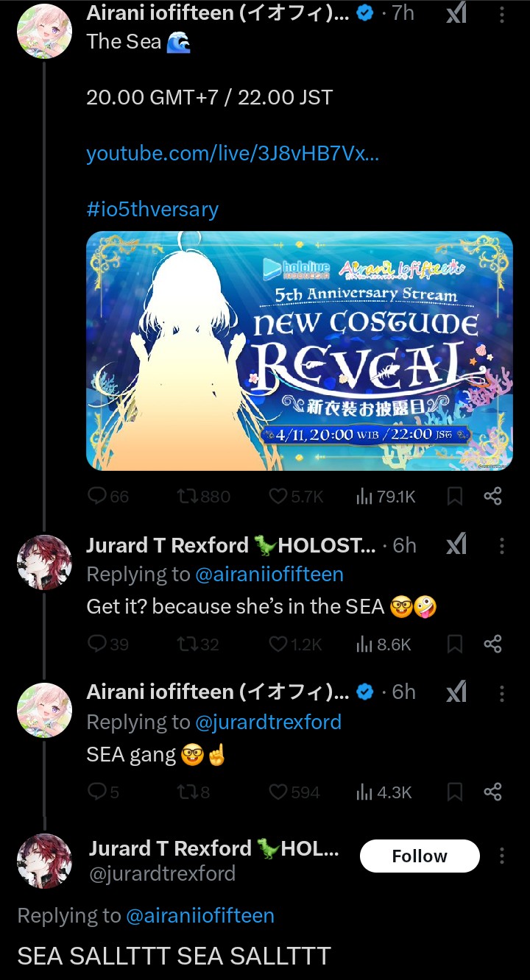Share the costume reveal tweet
The height and width of the screenshot is (980, 530).
point(492,497)
